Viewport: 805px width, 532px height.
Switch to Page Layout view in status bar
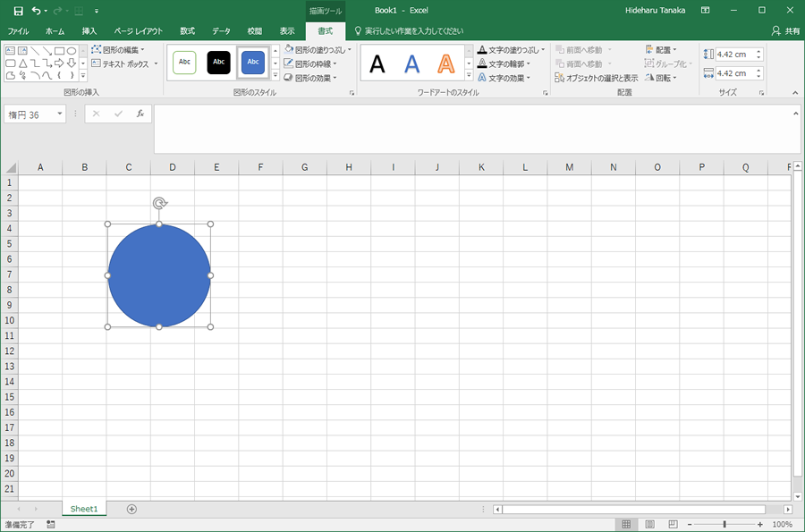pyautogui.click(x=649, y=524)
